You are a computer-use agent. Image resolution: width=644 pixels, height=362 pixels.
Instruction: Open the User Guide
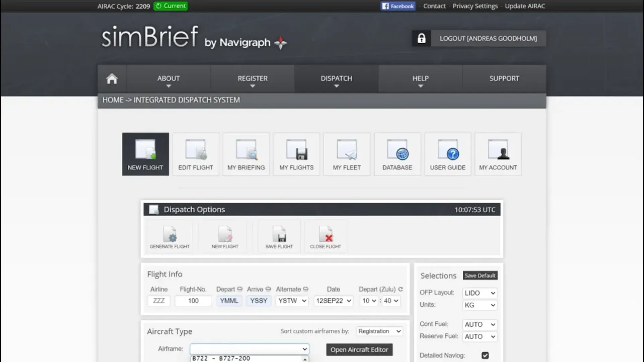point(447,154)
